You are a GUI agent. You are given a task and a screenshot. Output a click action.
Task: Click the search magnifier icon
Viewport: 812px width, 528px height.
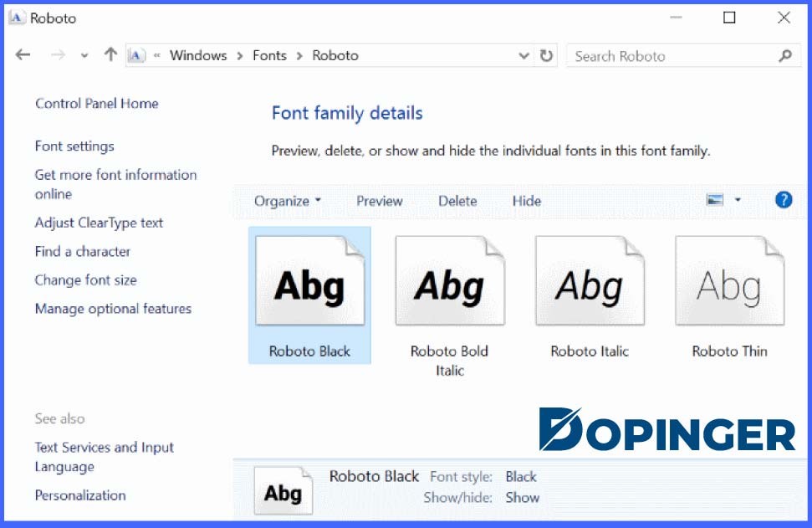(x=784, y=56)
